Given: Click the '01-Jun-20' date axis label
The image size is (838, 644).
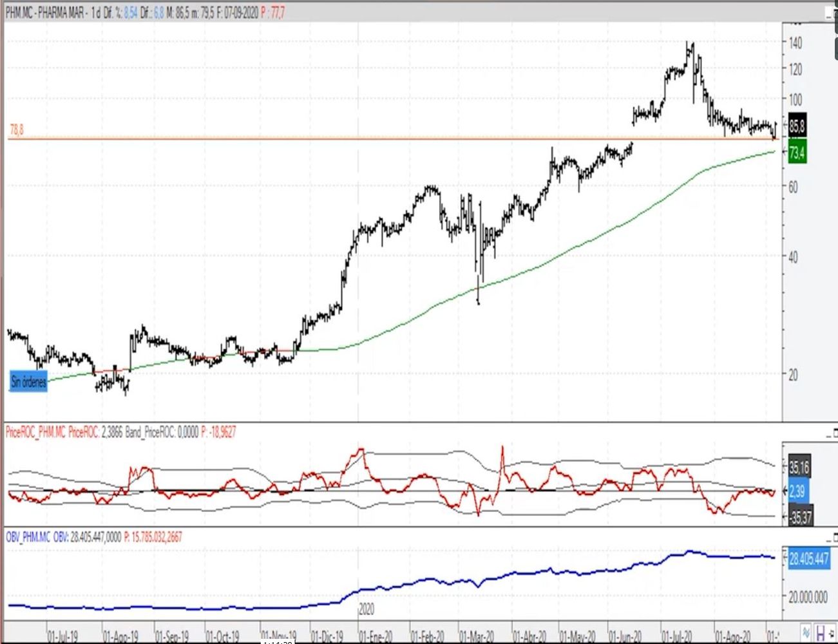Looking at the screenshot, I should (x=625, y=637).
